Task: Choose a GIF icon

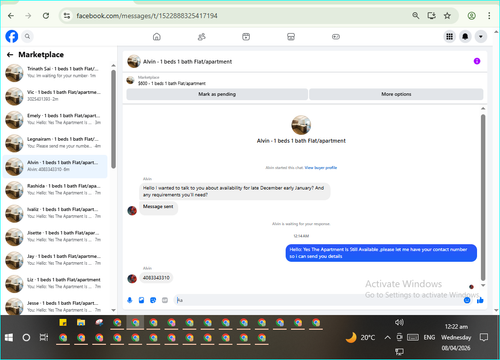Action: 165,300
